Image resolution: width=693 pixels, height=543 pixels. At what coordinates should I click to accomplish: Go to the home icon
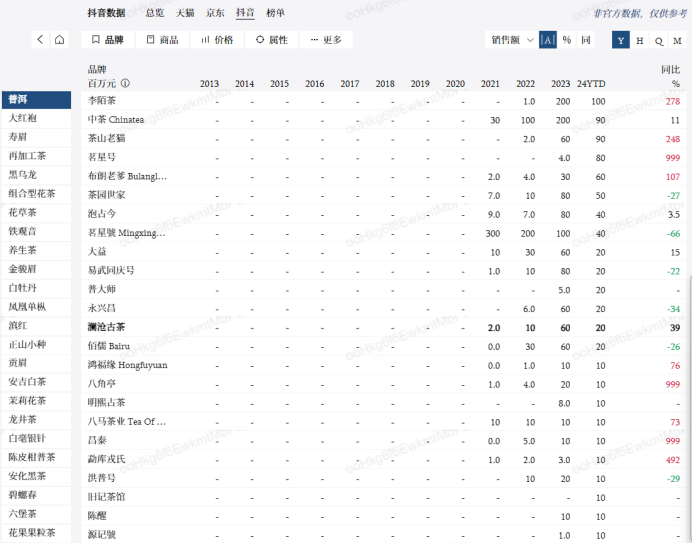pyautogui.click(x=60, y=40)
